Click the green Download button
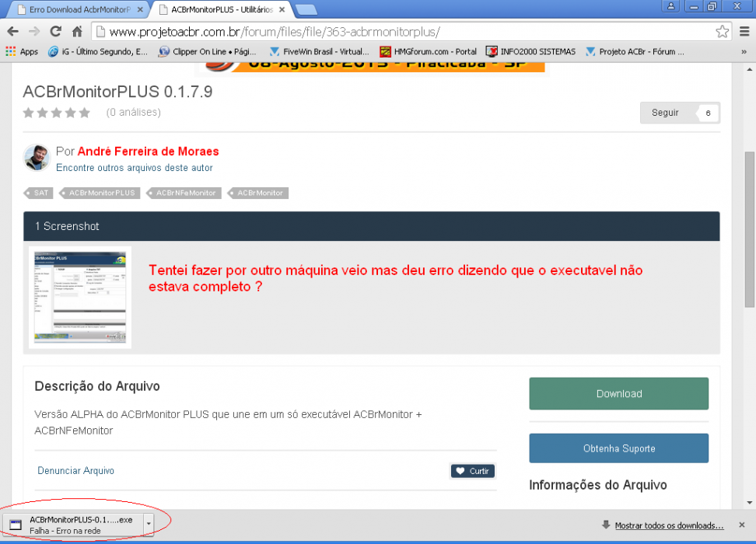 click(619, 394)
